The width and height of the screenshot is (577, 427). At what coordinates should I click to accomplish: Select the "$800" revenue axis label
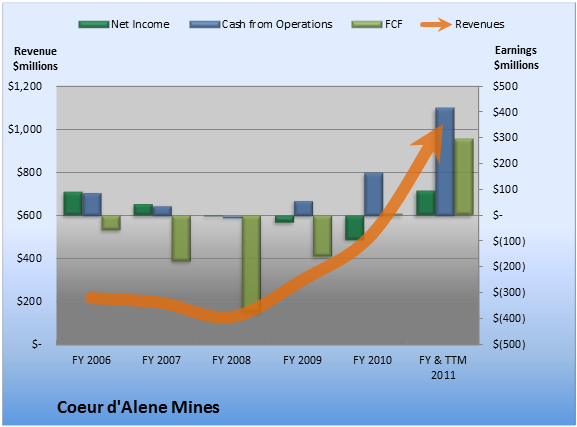coord(29,172)
